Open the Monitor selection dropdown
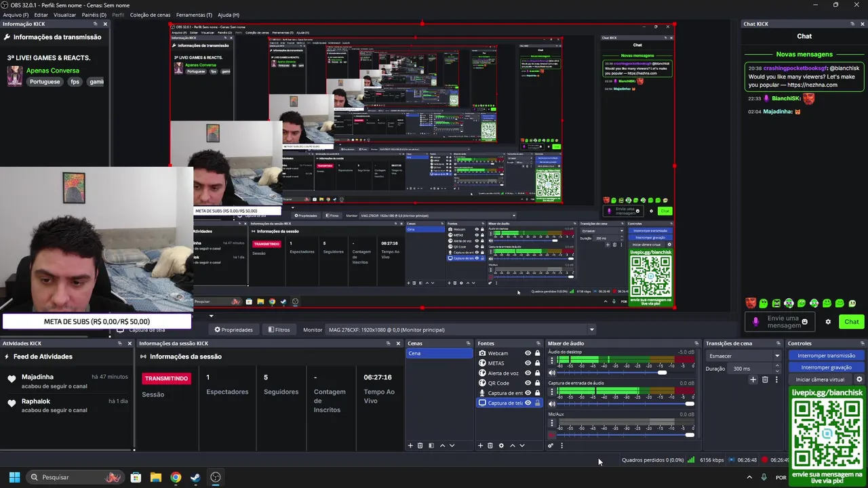This screenshot has width=868, height=488. [x=461, y=329]
